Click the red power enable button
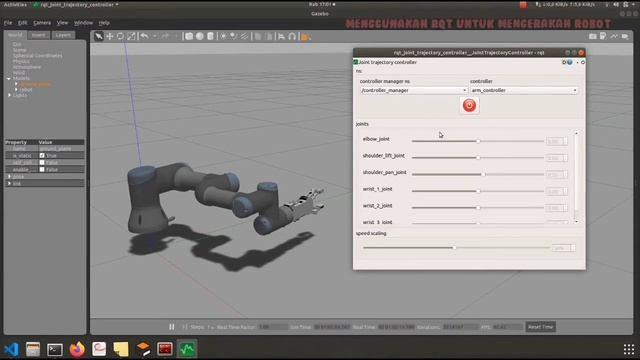Screen dimensions: 640x360 (x=469, y=105)
